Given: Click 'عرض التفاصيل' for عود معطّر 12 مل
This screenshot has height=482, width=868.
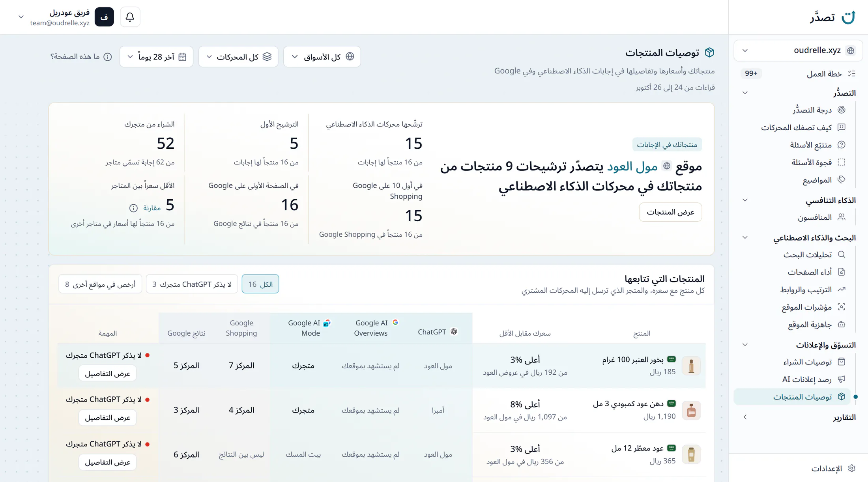Looking at the screenshot, I should pyautogui.click(x=107, y=462).
